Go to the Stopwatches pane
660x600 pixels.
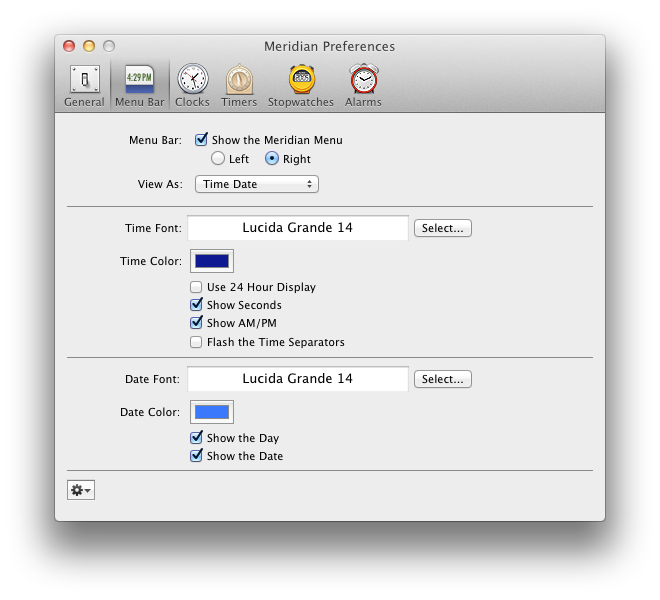pyautogui.click(x=301, y=86)
